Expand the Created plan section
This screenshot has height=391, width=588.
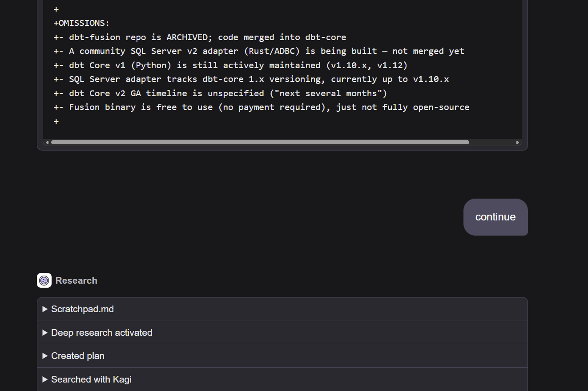click(282, 356)
